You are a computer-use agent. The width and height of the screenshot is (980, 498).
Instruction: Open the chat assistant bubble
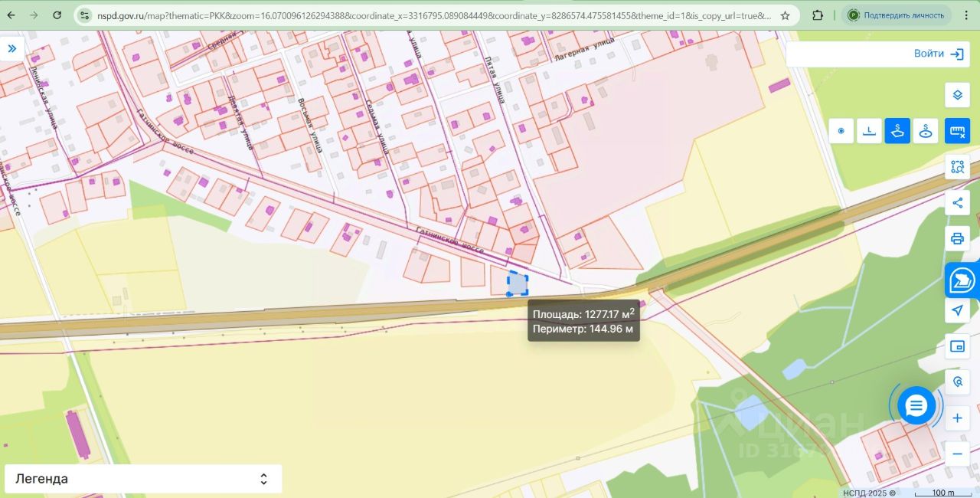pos(916,405)
